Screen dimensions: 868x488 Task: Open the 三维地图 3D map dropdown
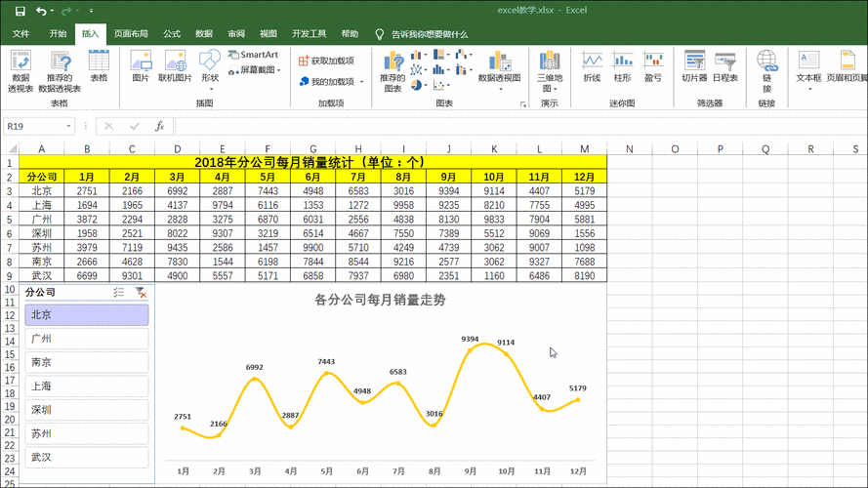[x=550, y=71]
